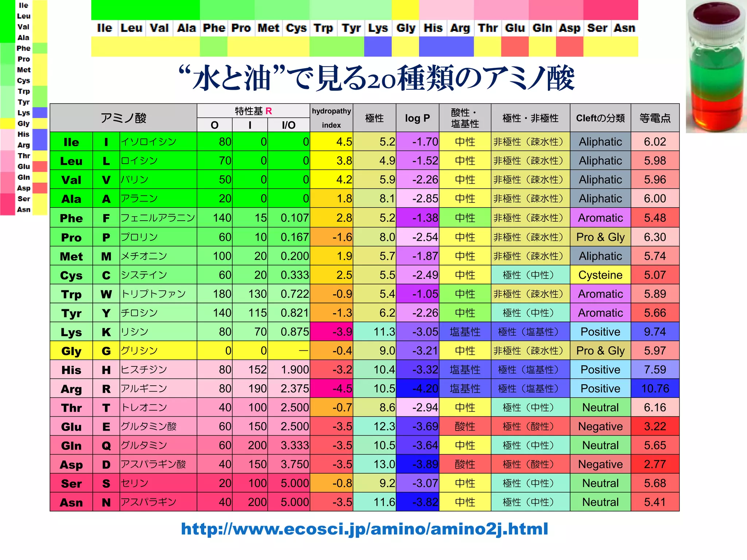This screenshot has width=747, height=560.
Task: Click the blue swatch under Lys in top strip
Action: (378, 47)
